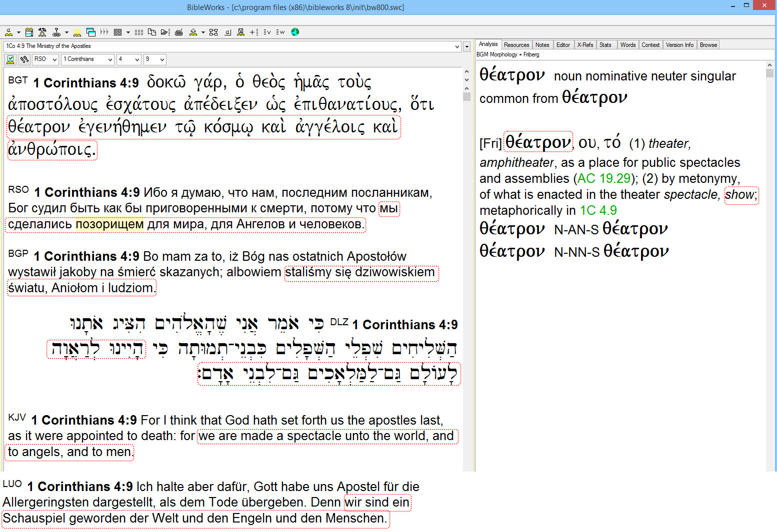
Task: Click the connected boxes diagram icon
Action: click(x=213, y=32)
